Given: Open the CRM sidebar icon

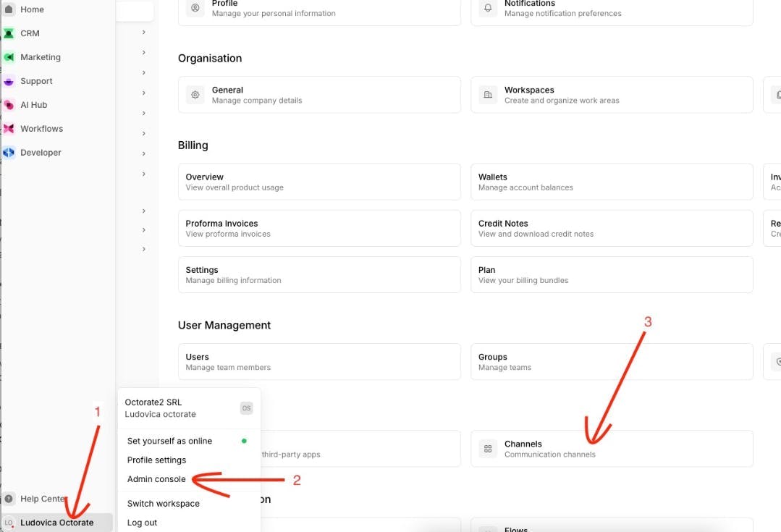Looking at the screenshot, I should pos(9,33).
